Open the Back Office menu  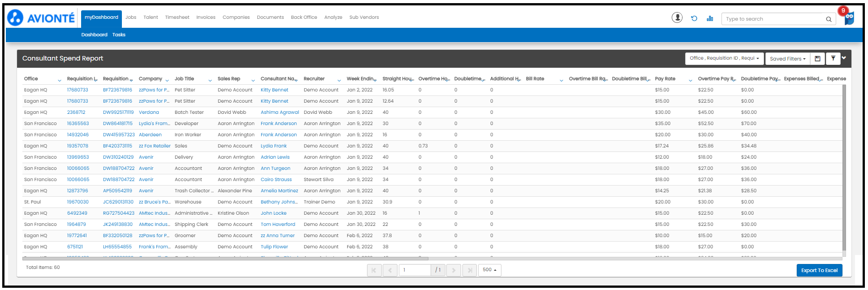click(x=304, y=17)
